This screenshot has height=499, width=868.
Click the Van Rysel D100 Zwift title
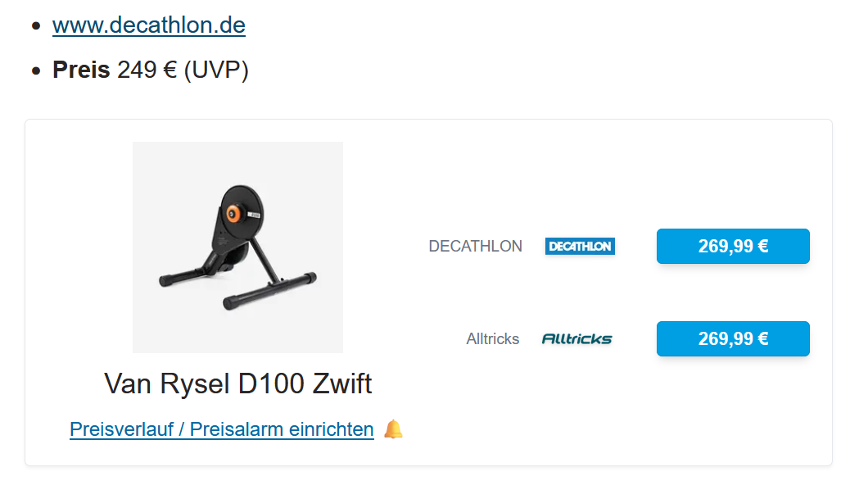coord(237,383)
